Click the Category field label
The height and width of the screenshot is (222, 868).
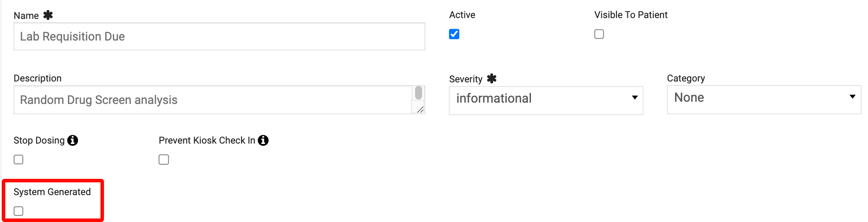[x=686, y=78]
